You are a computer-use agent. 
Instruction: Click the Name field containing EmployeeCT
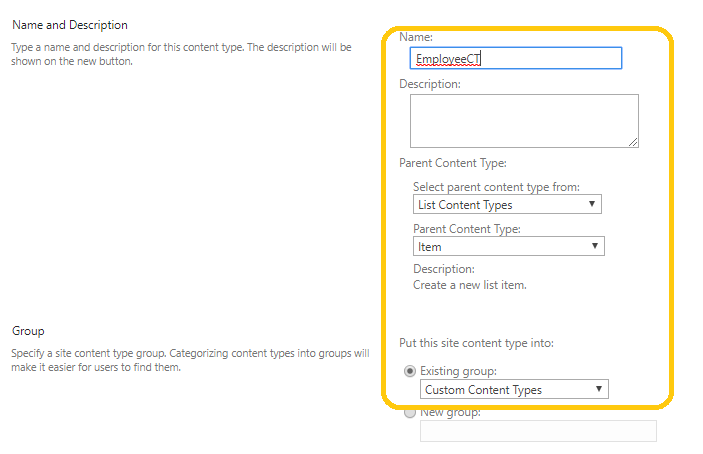click(516, 58)
